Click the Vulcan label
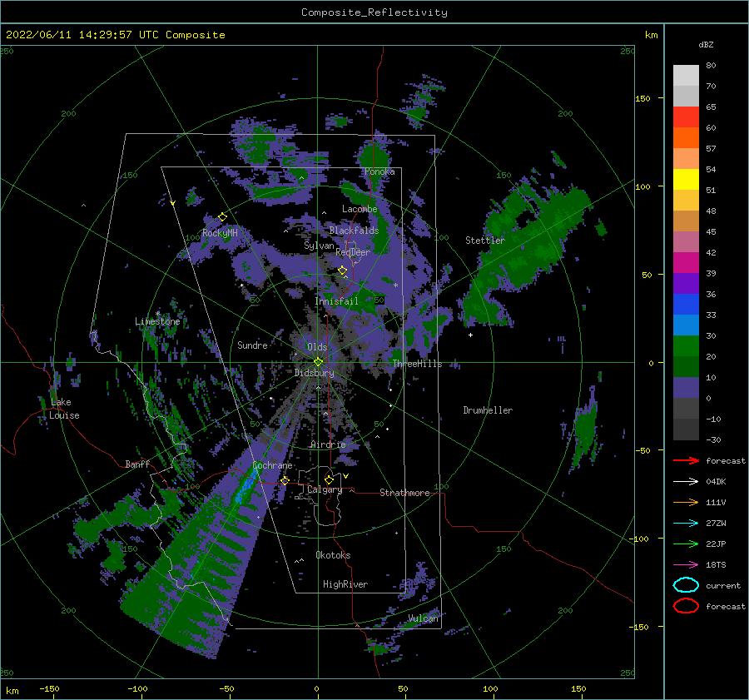This screenshot has width=749, height=700. (423, 618)
